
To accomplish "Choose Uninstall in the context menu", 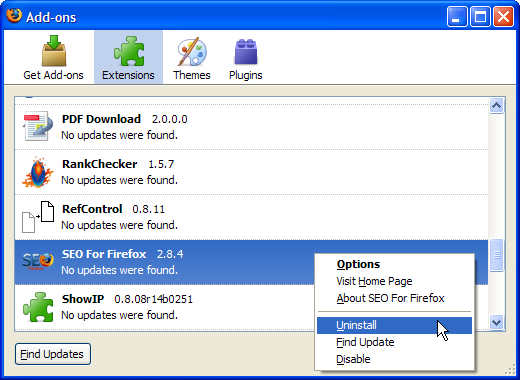I will [394, 325].
